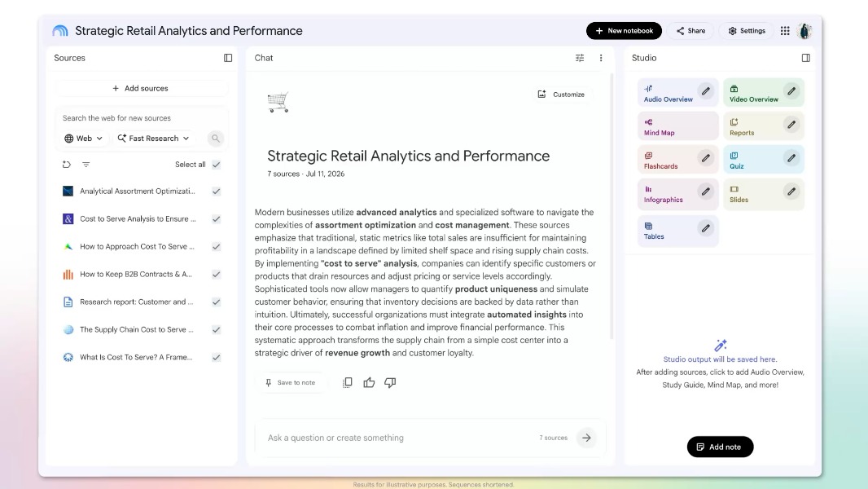The image size is (868, 489).
Task: Open the Google apps grid
Action: 785,31
